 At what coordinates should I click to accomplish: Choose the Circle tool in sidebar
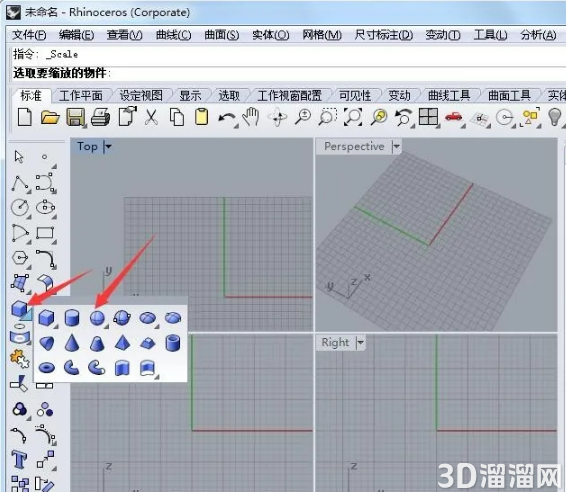(x=20, y=208)
